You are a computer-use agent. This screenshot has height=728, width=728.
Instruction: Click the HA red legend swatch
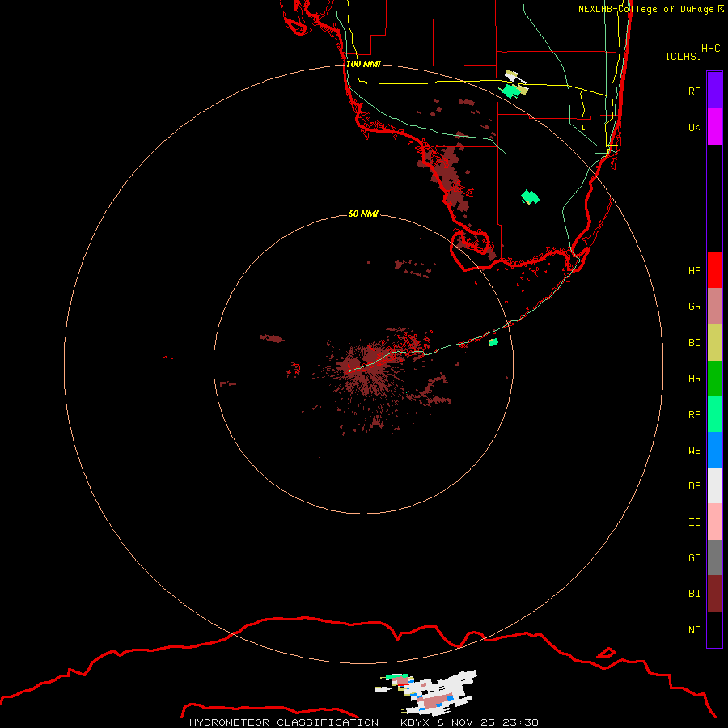(x=714, y=270)
